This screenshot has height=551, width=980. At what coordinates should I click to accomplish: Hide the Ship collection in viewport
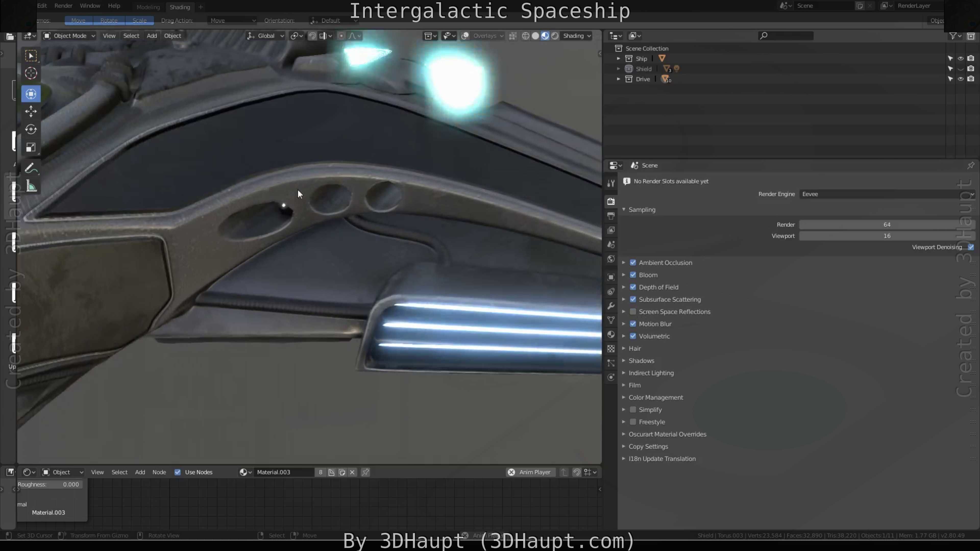(960, 59)
